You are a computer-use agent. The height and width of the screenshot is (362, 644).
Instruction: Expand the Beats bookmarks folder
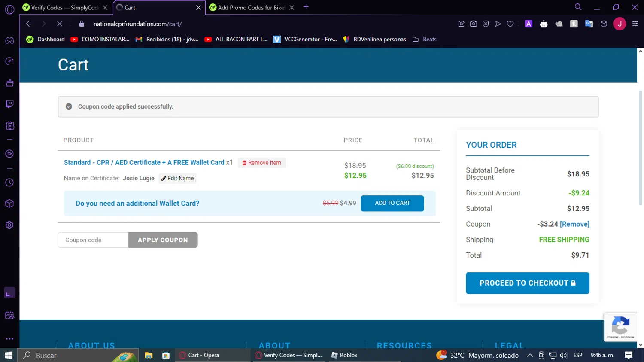[425, 39]
